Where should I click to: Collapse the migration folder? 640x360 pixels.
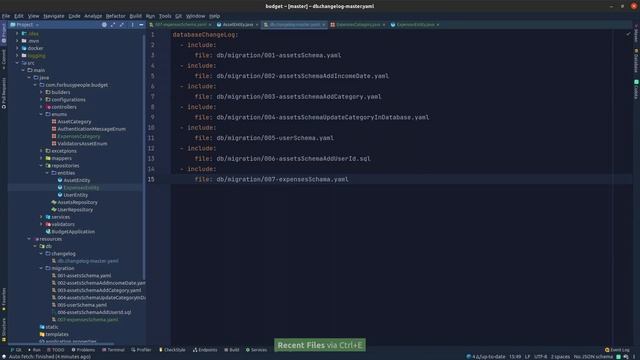(x=41, y=268)
